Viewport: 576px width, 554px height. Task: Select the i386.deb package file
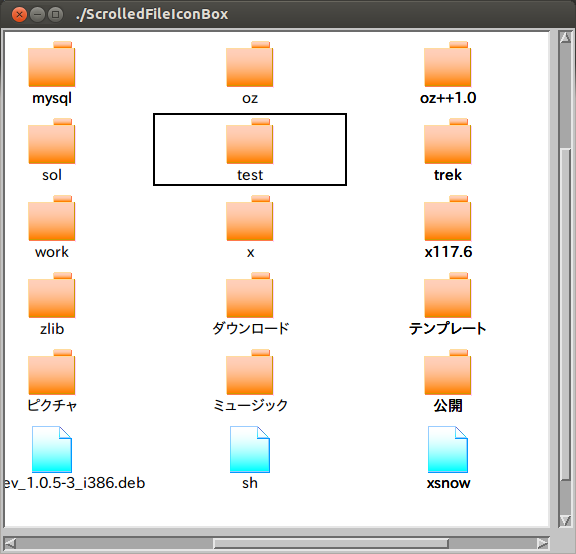[52, 449]
